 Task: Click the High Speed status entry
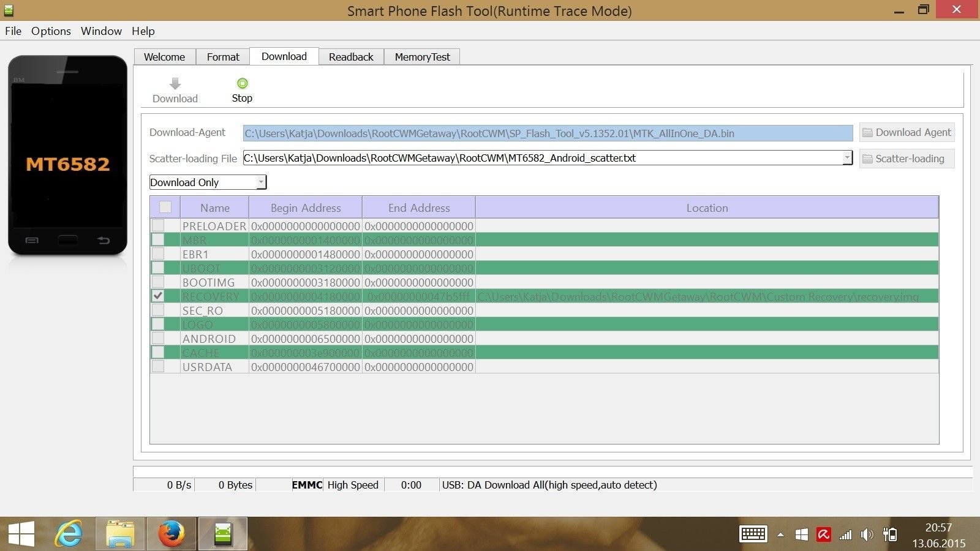coord(353,485)
